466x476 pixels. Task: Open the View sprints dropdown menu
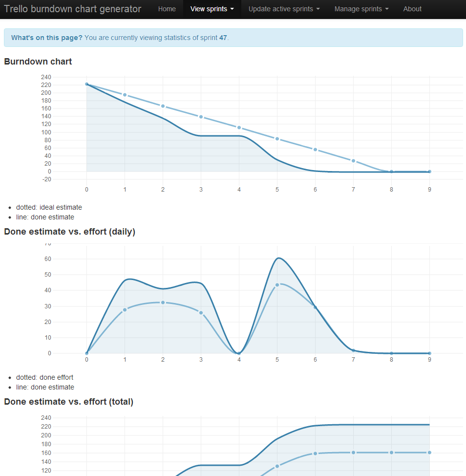coord(212,9)
